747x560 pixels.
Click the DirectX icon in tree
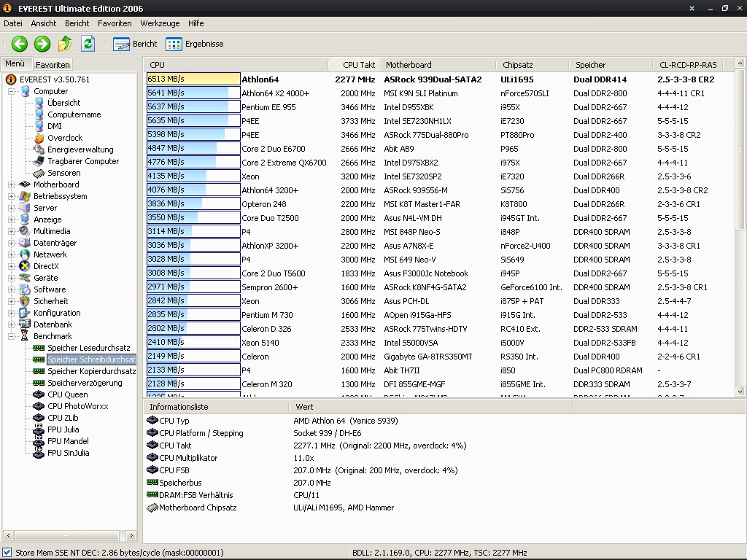tap(25, 266)
